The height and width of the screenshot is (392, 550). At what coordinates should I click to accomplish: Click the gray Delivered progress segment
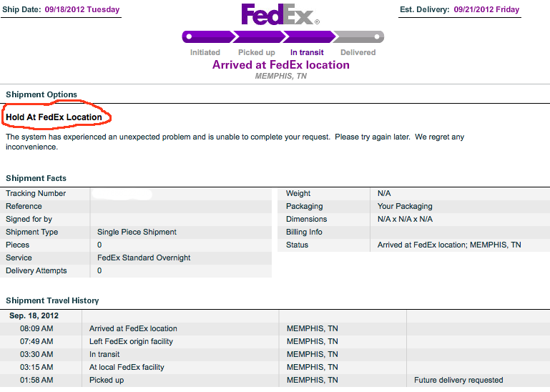(358, 37)
